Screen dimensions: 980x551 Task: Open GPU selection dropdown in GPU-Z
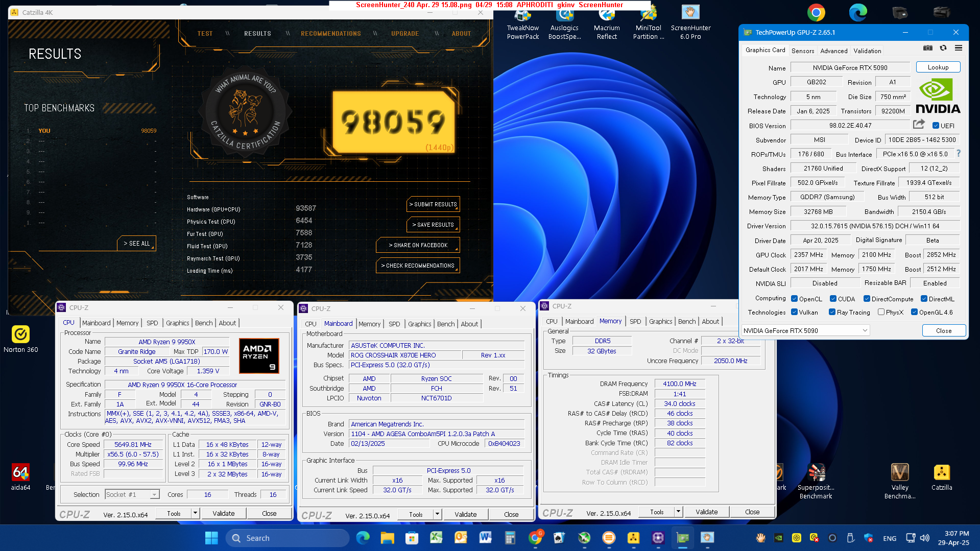tap(805, 330)
